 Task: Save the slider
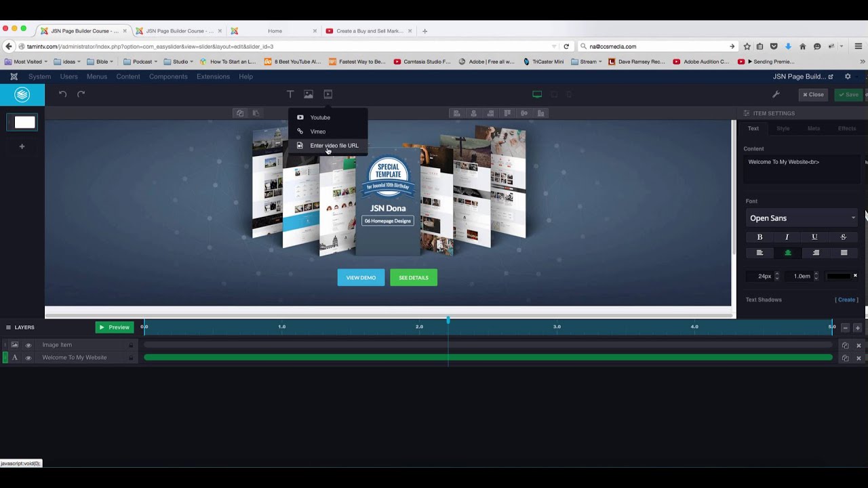pos(848,95)
